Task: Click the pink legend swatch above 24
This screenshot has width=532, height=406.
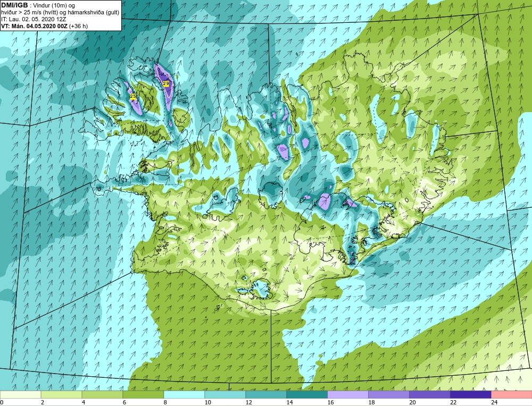Action: (512, 395)
